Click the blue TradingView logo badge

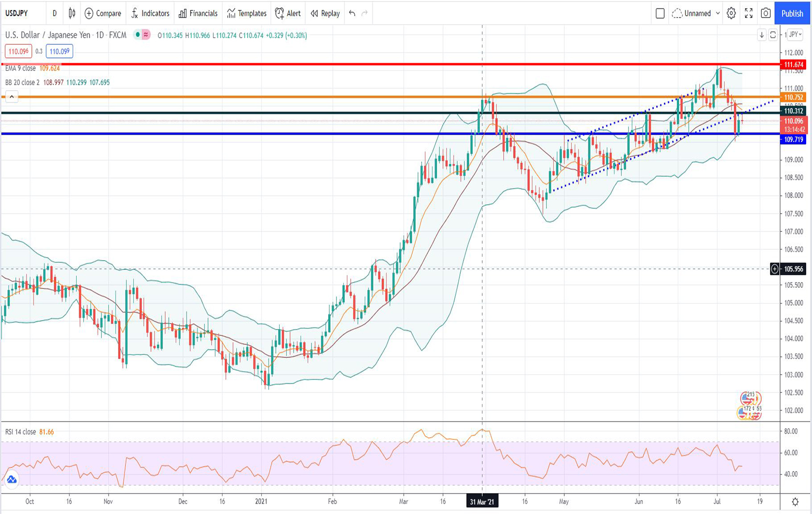pos(11,480)
